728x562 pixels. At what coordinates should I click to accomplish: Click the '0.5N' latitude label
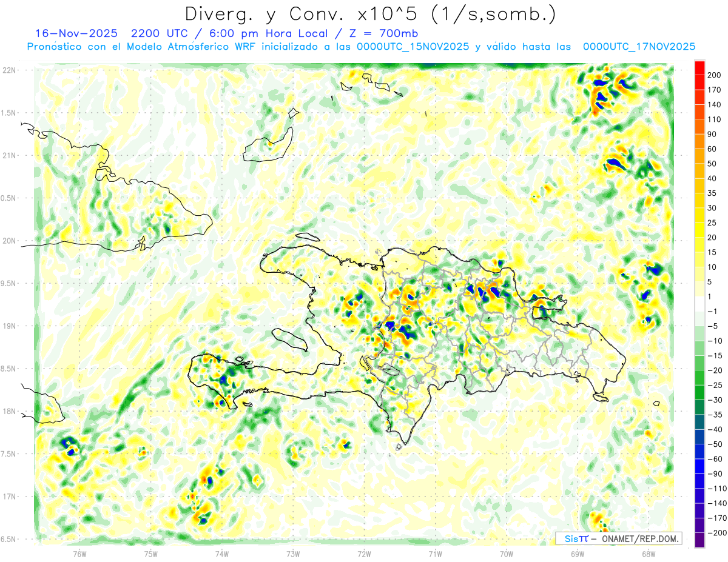click(x=9, y=198)
